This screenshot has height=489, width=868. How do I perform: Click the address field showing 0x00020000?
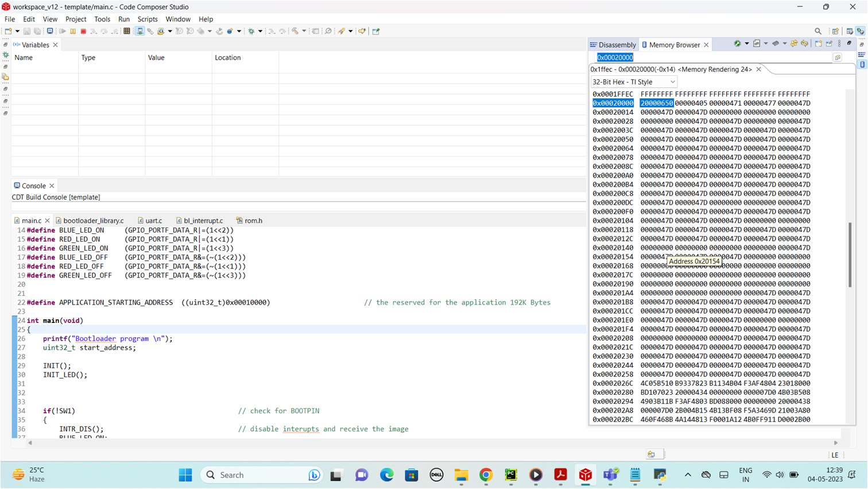615,57
